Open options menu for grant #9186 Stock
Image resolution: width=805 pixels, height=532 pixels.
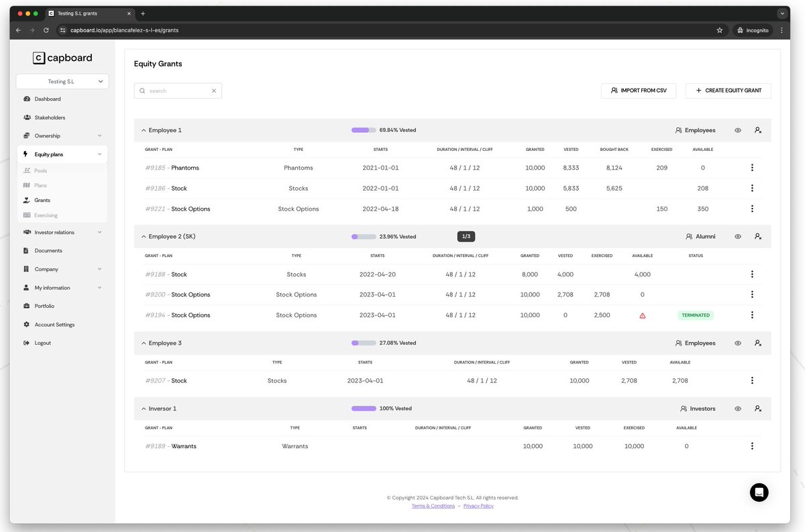(752, 189)
